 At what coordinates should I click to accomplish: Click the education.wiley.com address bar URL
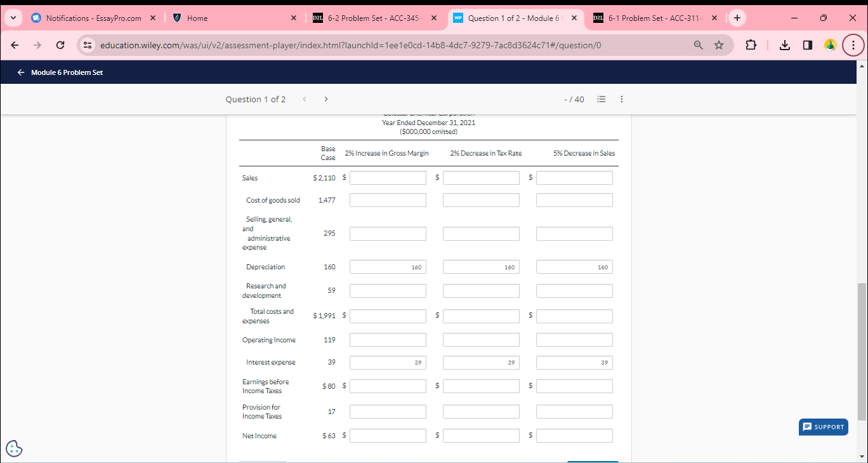coord(351,45)
